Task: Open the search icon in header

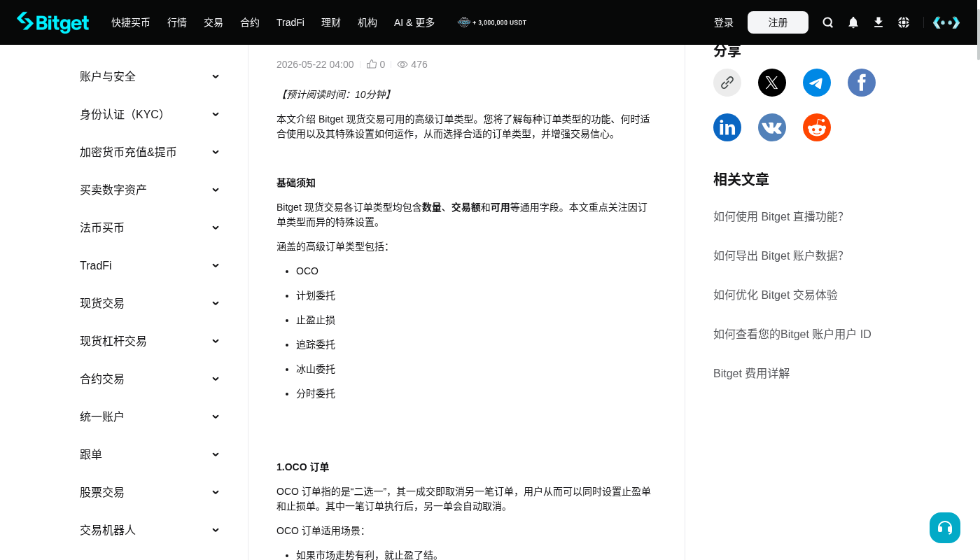Action: pos(828,22)
